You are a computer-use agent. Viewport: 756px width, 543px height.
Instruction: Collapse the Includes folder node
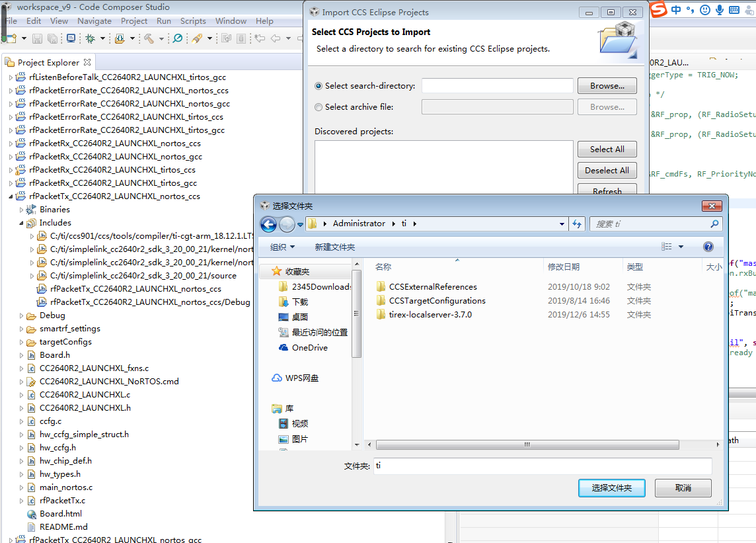click(x=21, y=223)
